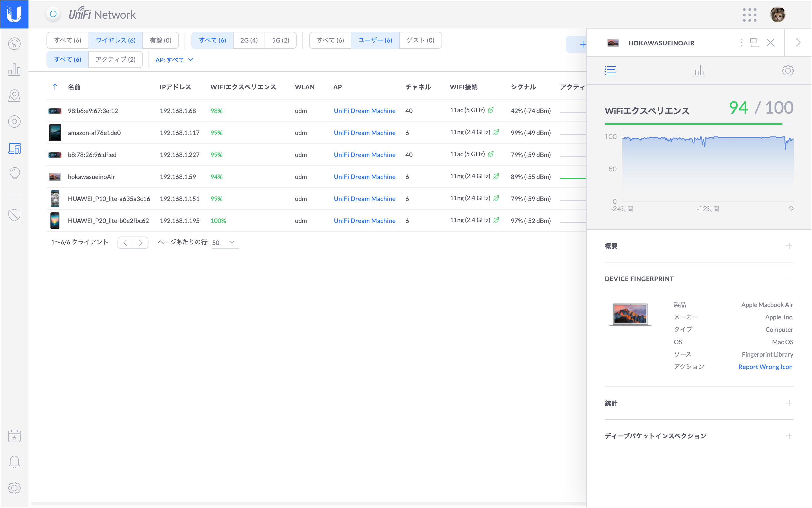Open the panel more options dots
This screenshot has width=812, height=508.
point(742,43)
